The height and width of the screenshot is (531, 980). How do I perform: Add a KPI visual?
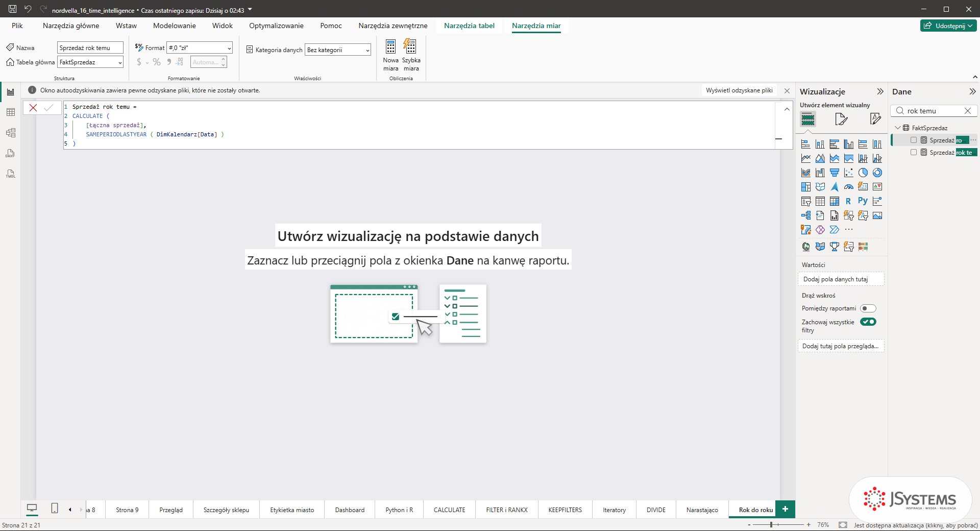pyautogui.click(x=877, y=187)
